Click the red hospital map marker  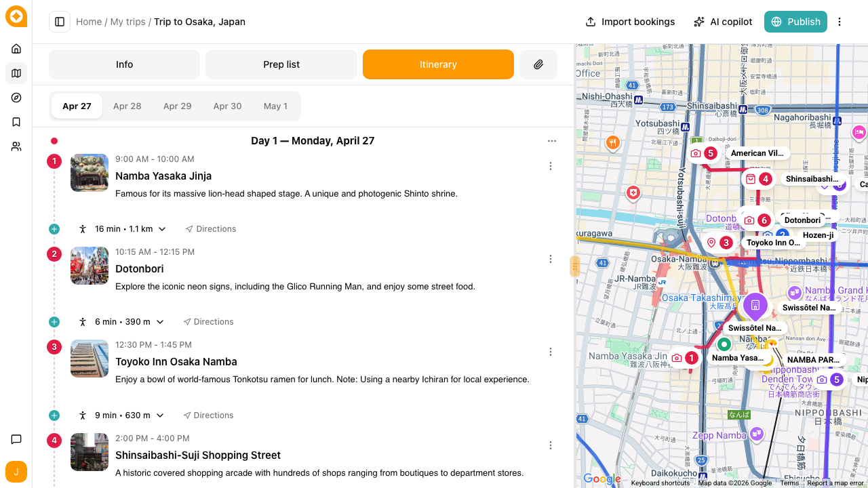click(x=633, y=193)
